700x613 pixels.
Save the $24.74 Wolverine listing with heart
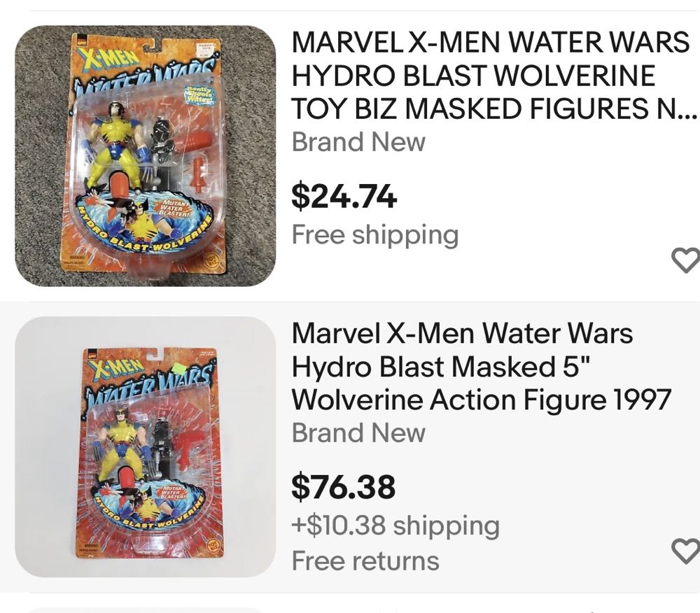coord(685,260)
